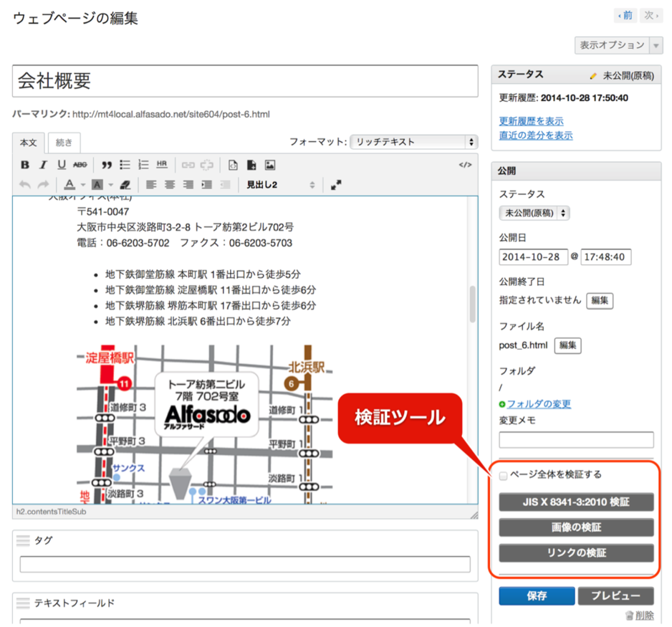
Task: Open the text color picker arrow
Action: (x=85, y=185)
